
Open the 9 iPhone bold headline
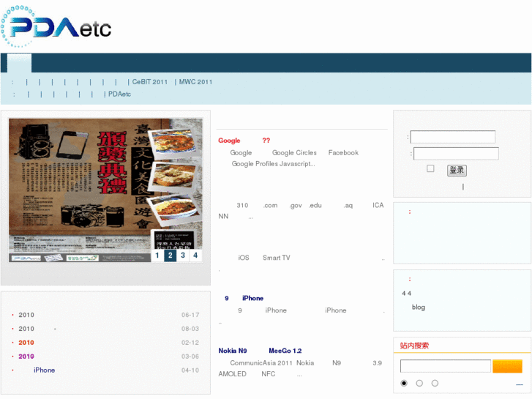244,298
